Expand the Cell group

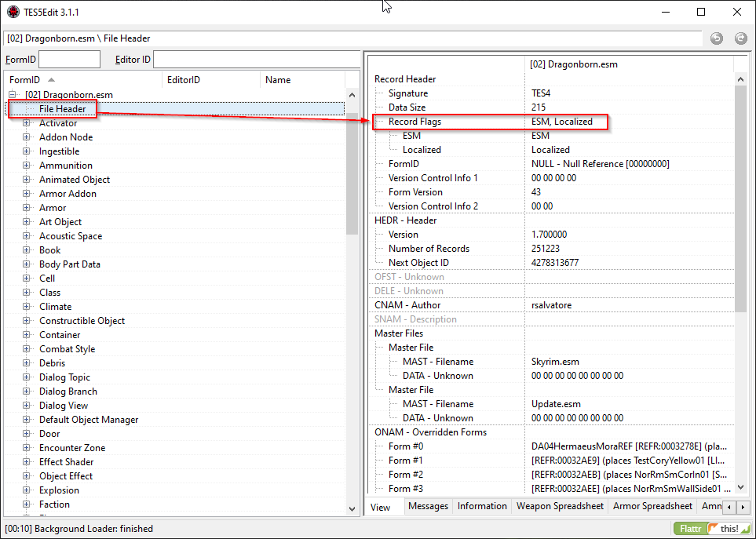27,278
